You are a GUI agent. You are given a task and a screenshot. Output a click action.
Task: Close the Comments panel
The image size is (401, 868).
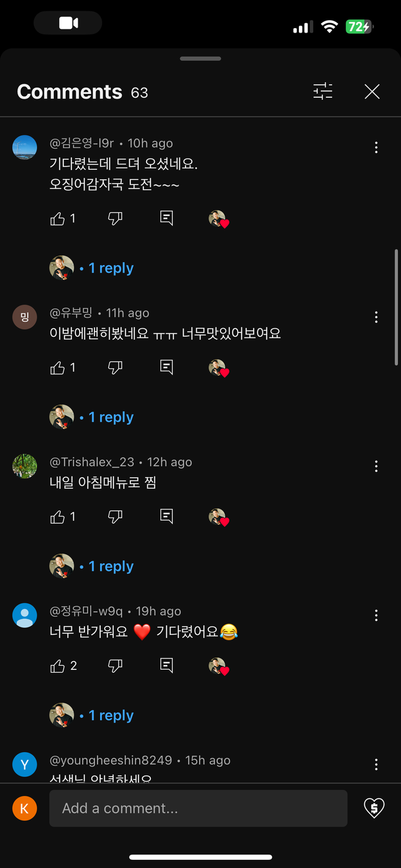pos(372,92)
